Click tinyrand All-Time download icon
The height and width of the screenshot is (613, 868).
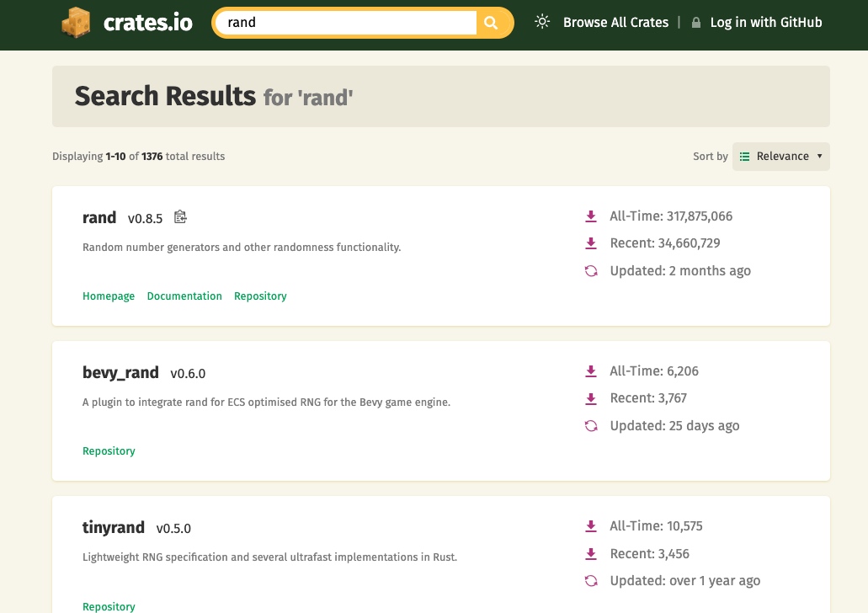coord(591,526)
